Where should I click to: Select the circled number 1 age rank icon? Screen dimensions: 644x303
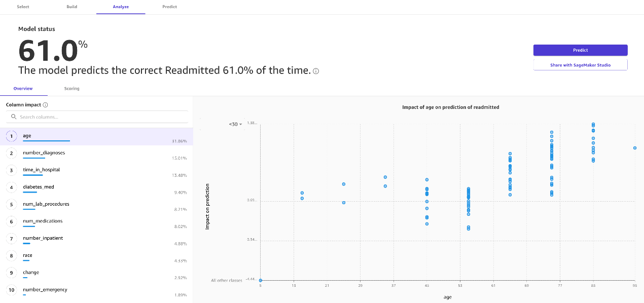pos(11,136)
